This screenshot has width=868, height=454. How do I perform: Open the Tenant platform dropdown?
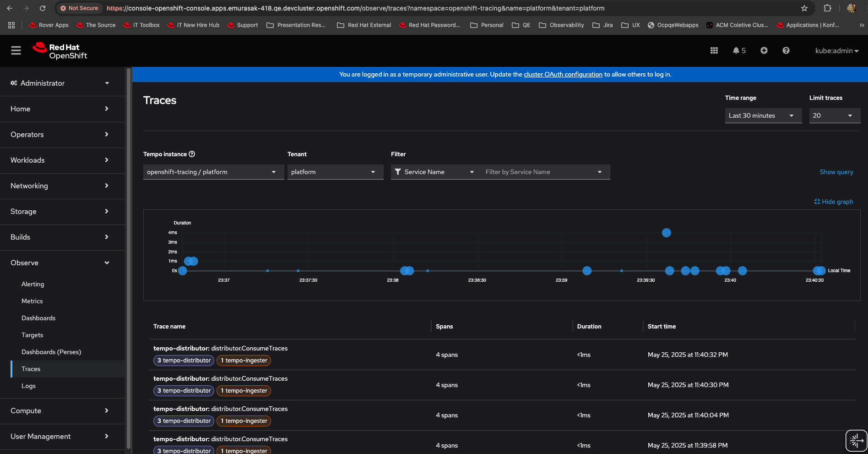click(335, 172)
